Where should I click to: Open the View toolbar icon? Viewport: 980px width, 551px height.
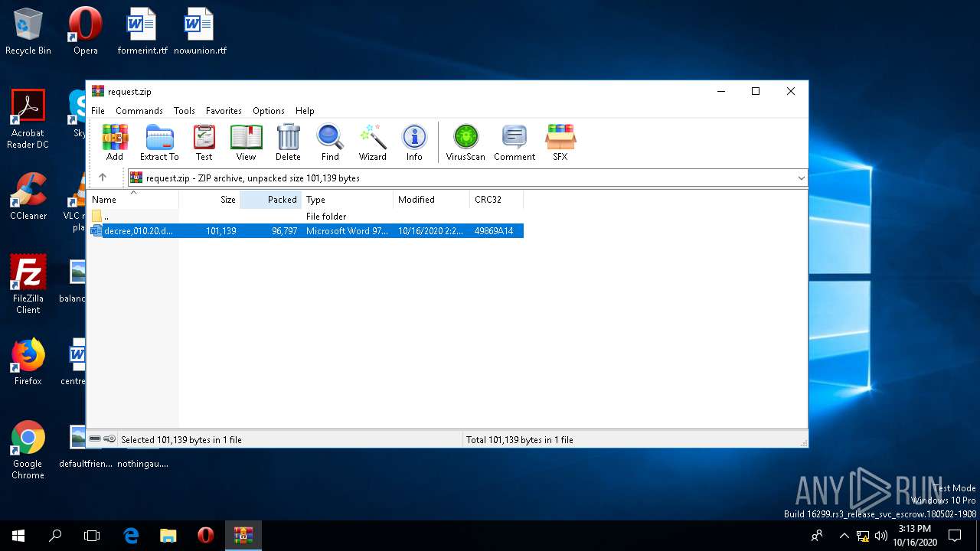click(246, 142)
